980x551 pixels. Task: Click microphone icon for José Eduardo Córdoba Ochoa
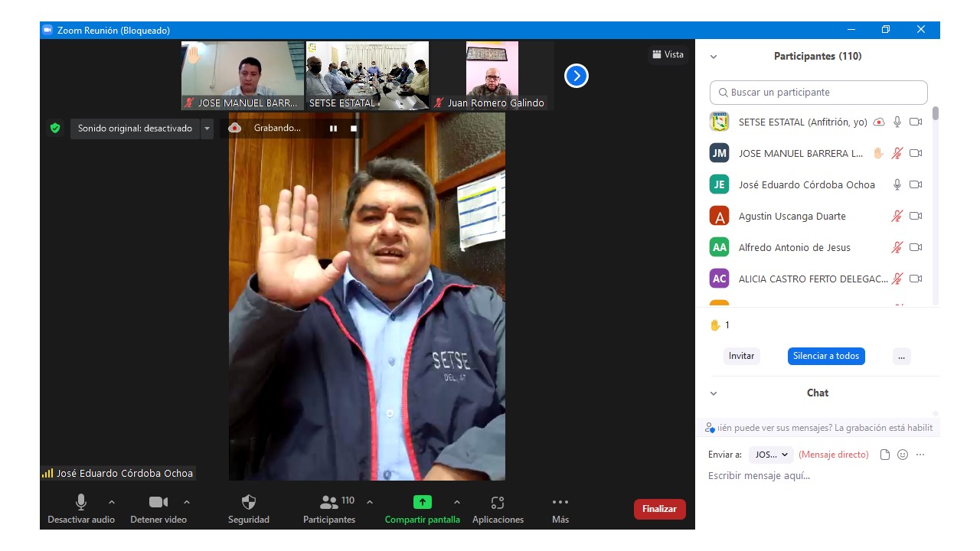coord(897,184)
